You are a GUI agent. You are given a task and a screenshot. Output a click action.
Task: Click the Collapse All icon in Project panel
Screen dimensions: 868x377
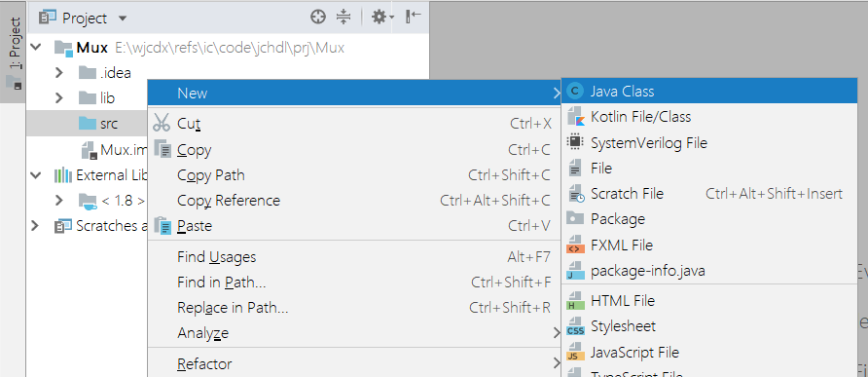click(344, 18)
